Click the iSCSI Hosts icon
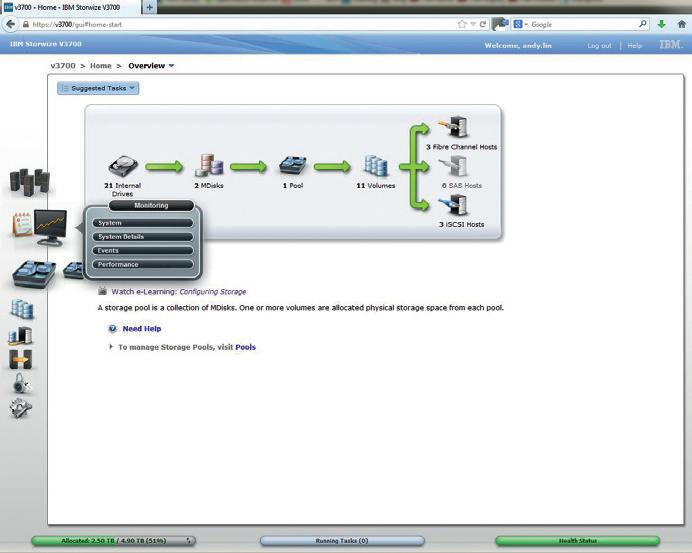692x553 pixels. pyautogui.click(x=453, y=205)
